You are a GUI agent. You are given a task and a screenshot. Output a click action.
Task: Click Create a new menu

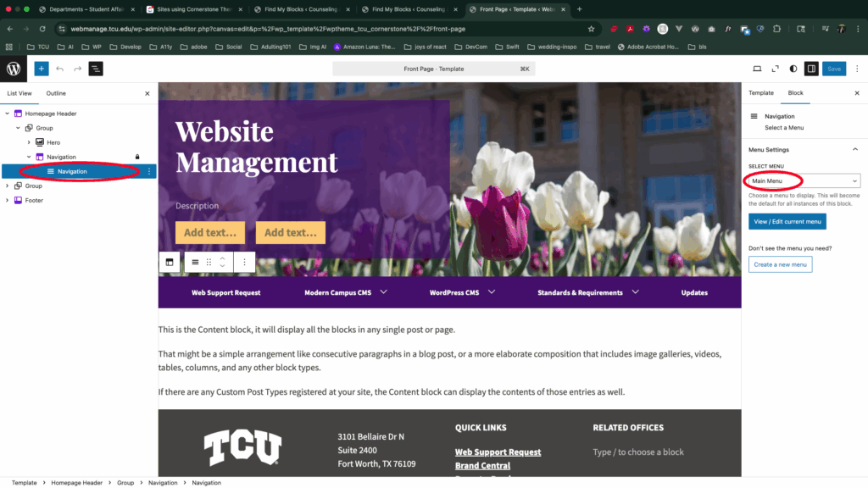click(779, 264)
